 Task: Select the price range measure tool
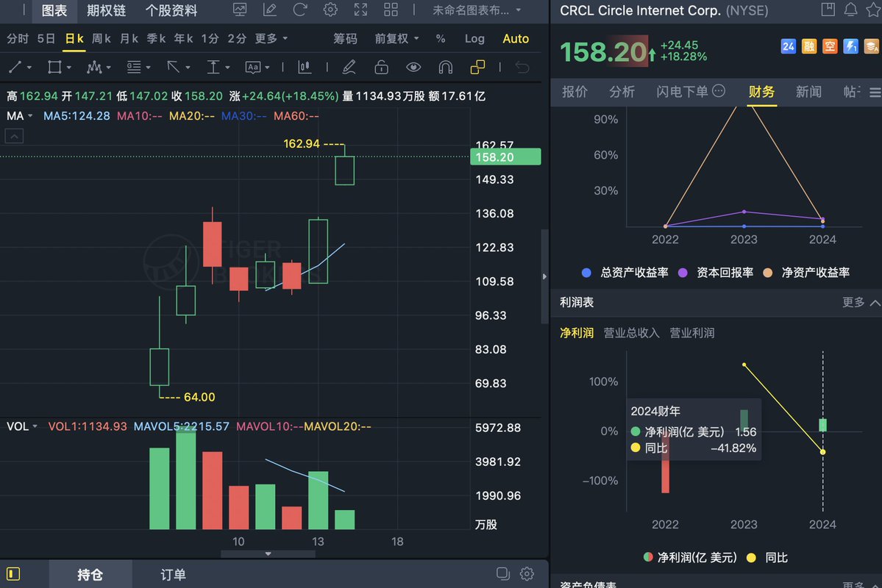pyautogui.click(x=213, y=68)
